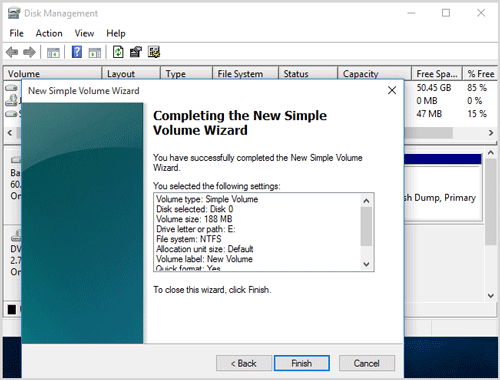Image resolution: width=500 pixels, height=380 pixels.
Task: Minimize the Disk Management window
Action: [x=411, y=13]
